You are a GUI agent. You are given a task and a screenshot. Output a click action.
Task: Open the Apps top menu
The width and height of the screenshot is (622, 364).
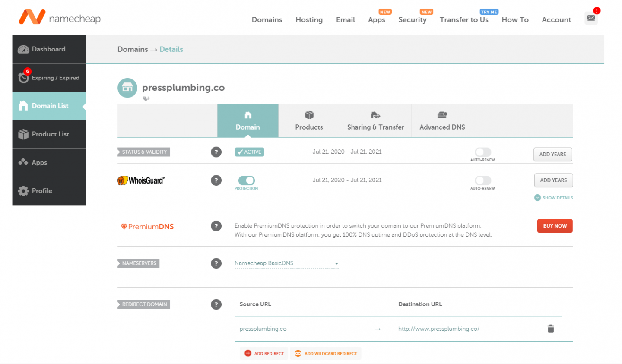(377, 19)
